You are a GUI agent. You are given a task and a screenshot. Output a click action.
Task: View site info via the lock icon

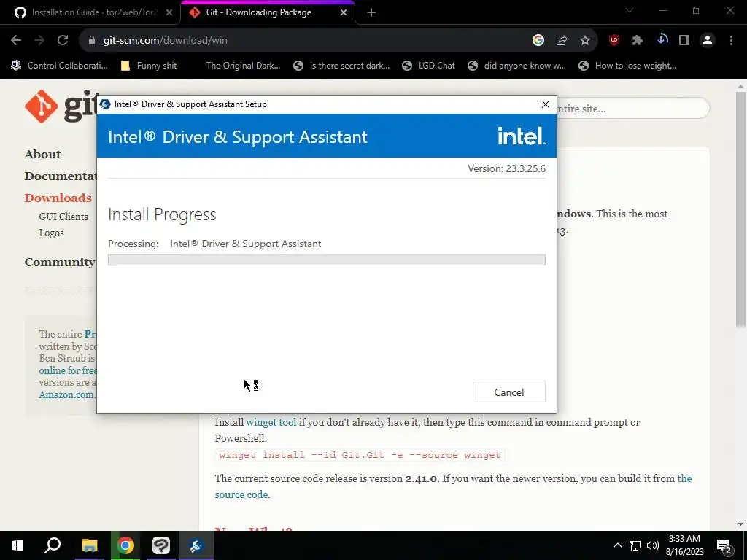91,41
